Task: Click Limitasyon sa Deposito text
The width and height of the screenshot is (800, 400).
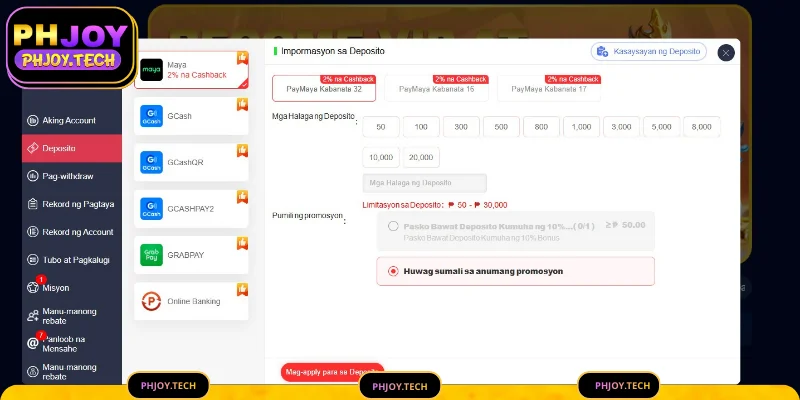Action: click(x=435, y=205)
